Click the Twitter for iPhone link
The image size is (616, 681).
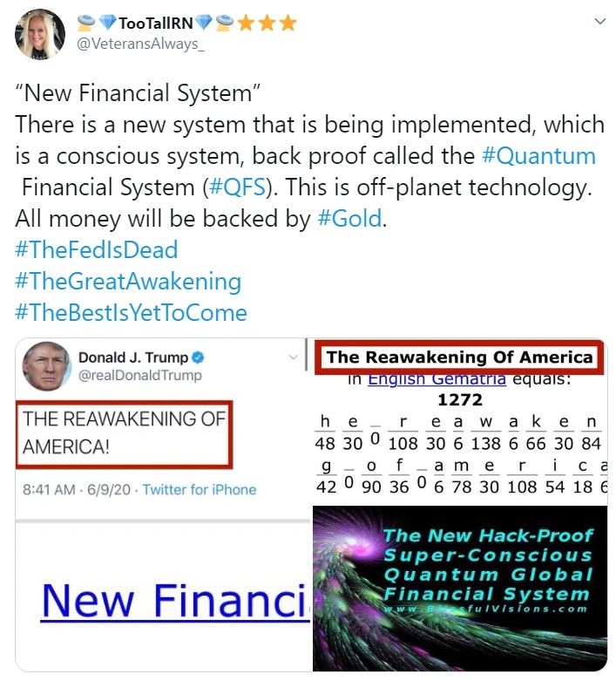(200, 489)
